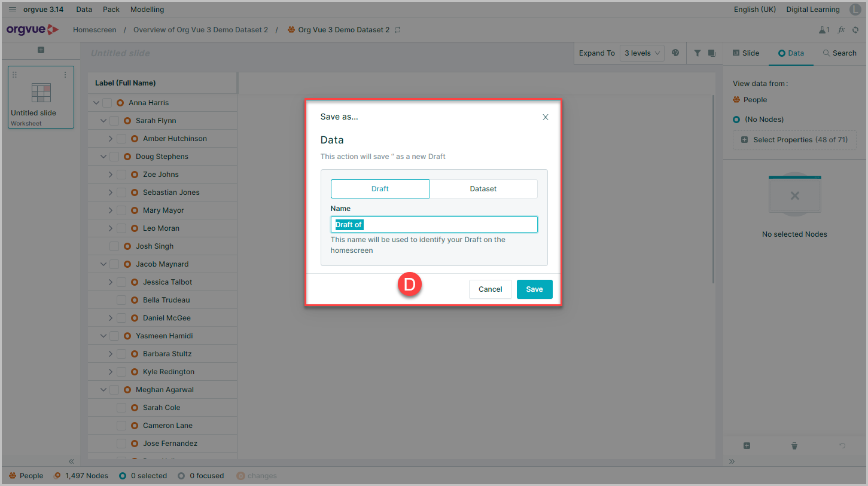This screenshot has height=486, width=868.
Task: Close the Save as dialog with the X
Action: tap(546, 117)
